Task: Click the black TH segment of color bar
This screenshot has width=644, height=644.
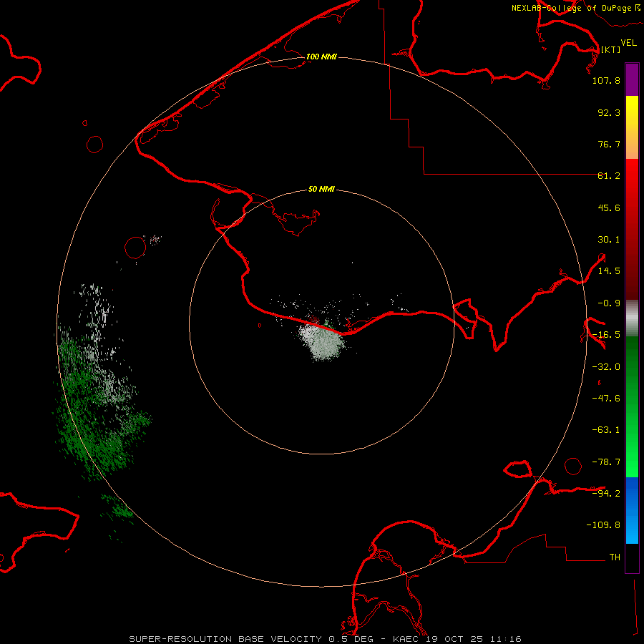Action: click(x=632, y=558)
